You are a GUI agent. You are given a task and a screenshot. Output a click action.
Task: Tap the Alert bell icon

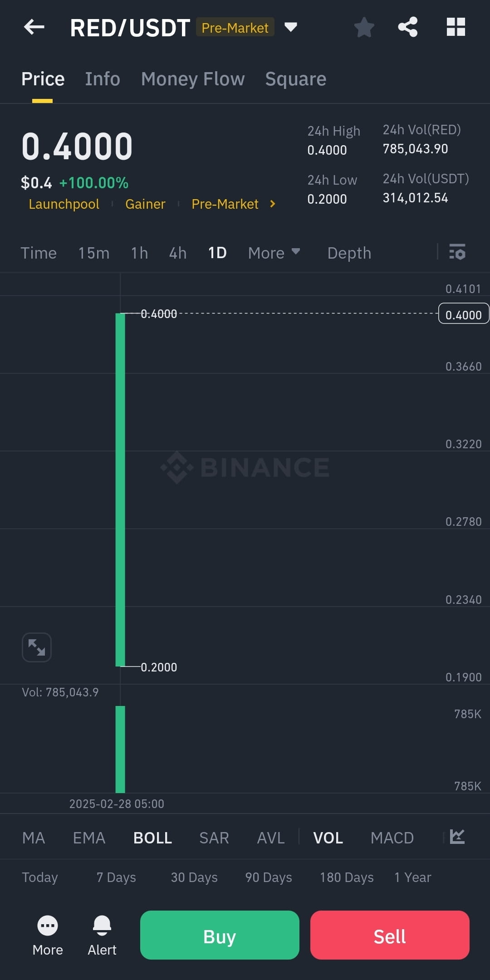click(x=102, y=926)
